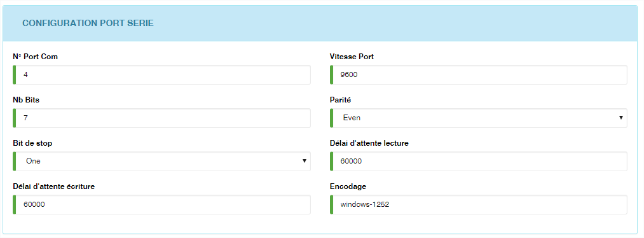Focus the Délai d'attente lecture field

(x=479, y=161)
